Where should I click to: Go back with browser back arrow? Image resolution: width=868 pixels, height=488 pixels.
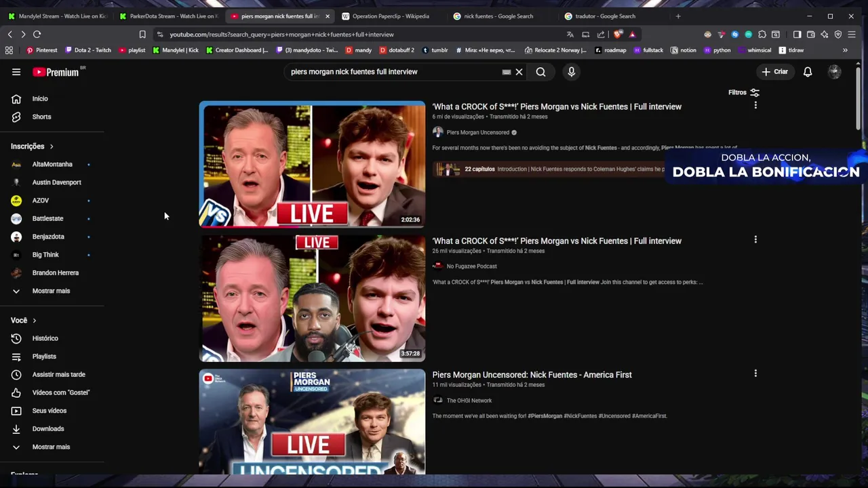(x=9, y=34)
